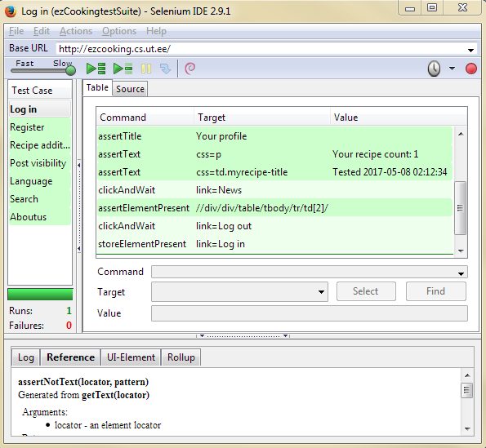Click the clickAndWait link=News row

(274, 190)
